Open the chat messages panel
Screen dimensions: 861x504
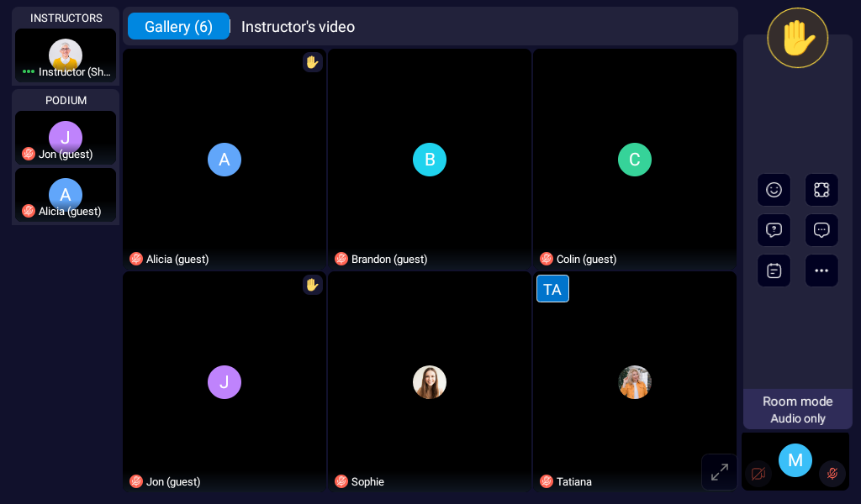click(x=821, y=230)
